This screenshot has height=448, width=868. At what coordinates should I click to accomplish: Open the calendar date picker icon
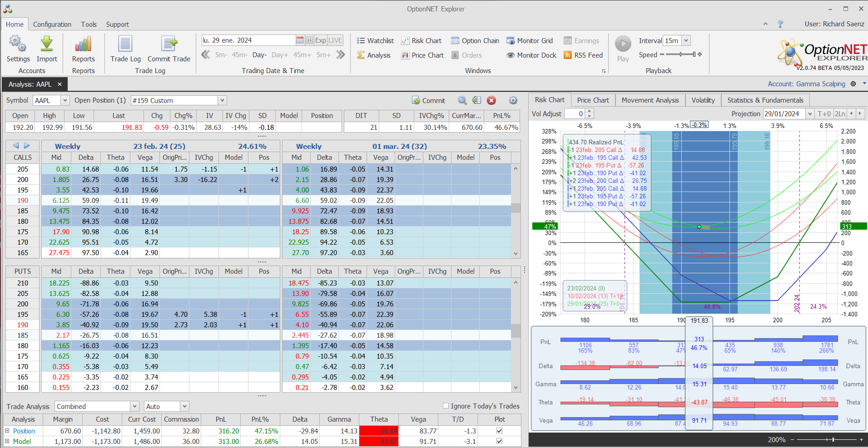click(x=300, y=40)
